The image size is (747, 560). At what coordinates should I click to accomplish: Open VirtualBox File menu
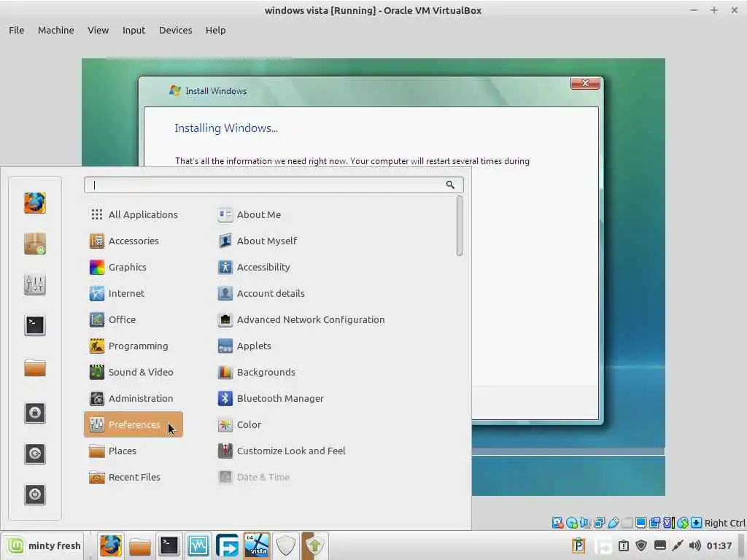[x=16, y=30]
